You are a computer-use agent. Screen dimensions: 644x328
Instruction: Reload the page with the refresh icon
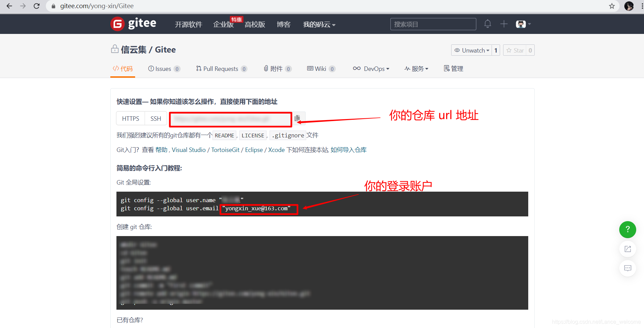[37, 6]
